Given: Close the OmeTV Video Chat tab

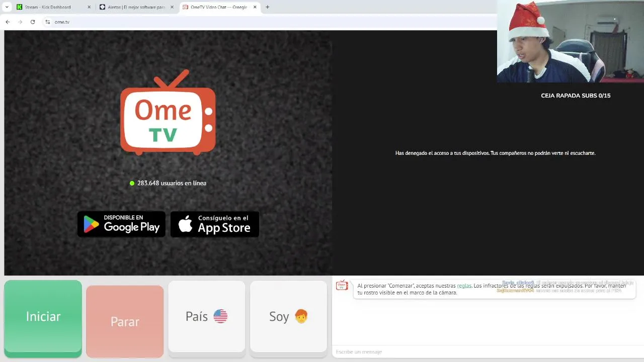Looking at the screenshot, I should [255, 7].
